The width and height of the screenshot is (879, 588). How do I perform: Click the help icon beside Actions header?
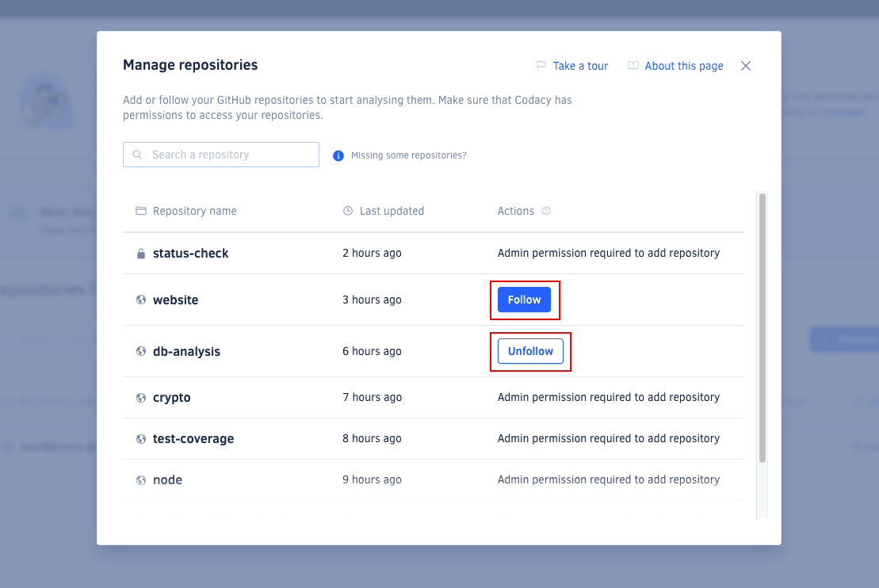tap(545, 211)
